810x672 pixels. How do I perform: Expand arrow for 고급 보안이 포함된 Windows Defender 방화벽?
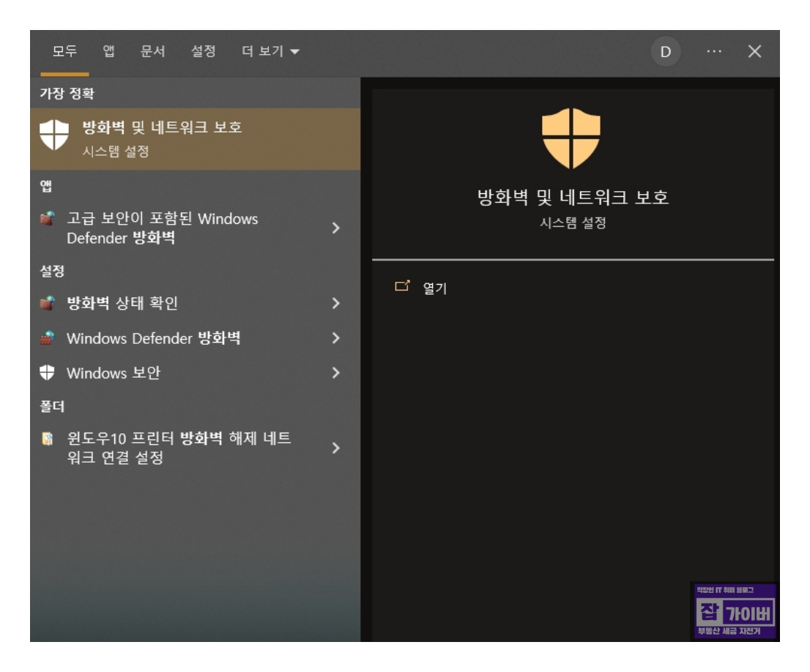[x=335, y=228]
